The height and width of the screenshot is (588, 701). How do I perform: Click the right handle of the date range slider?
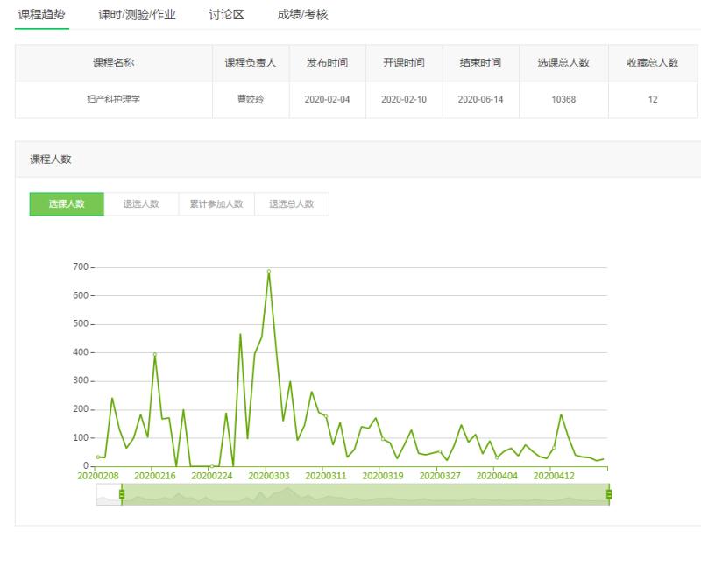pos(609,495)
